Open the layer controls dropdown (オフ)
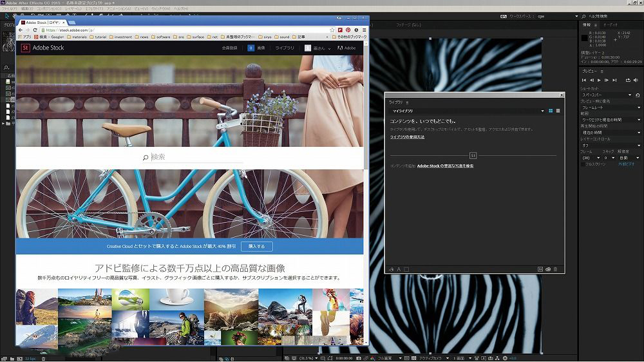This screenshot has height=362, width=644. (x=611, y=146)
